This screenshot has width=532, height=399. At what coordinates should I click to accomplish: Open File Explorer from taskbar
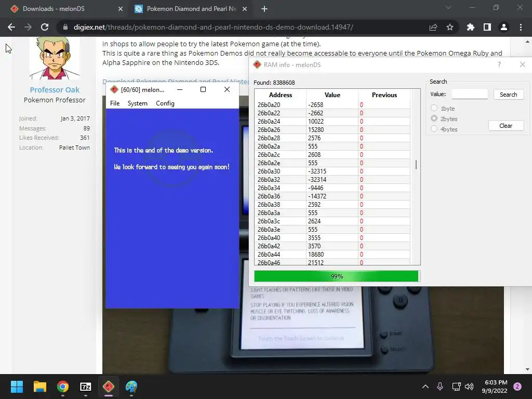coord(39,387)
